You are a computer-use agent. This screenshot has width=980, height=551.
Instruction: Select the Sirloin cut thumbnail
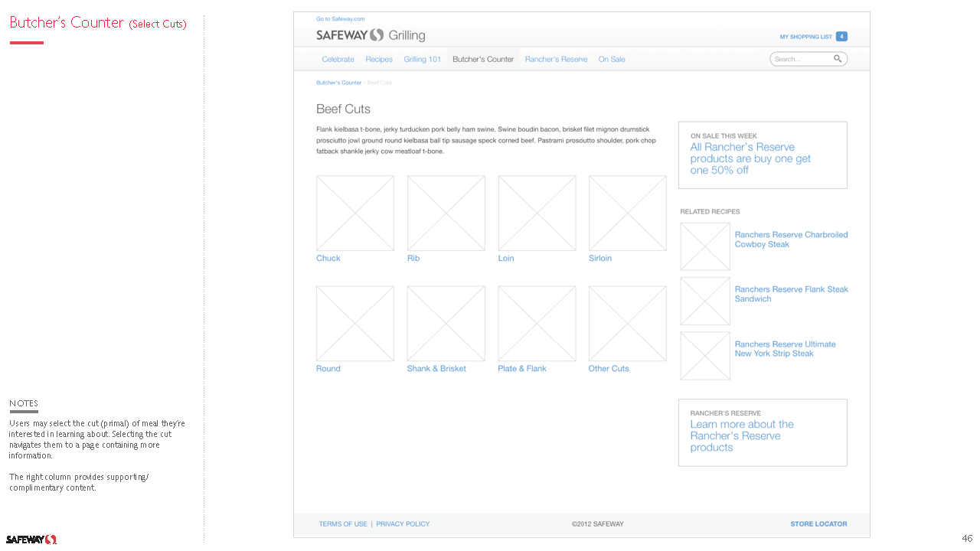point(628,213)
